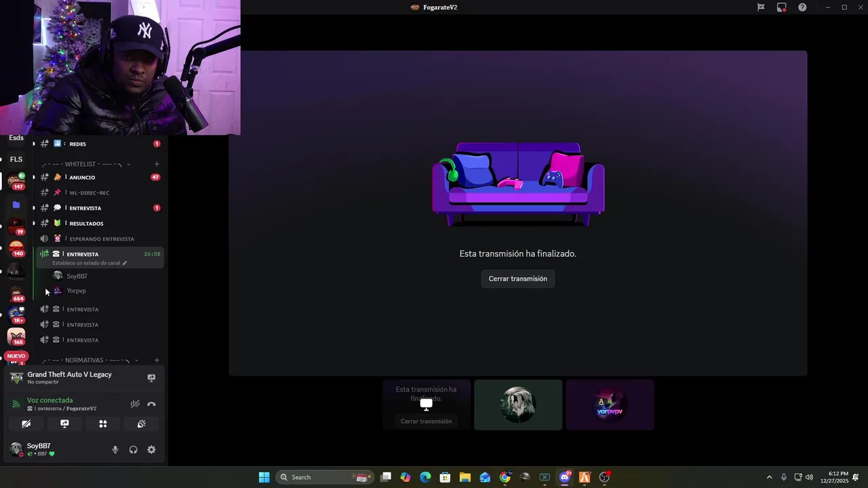Open the Activities launcher button

click(x=103, y=424)
